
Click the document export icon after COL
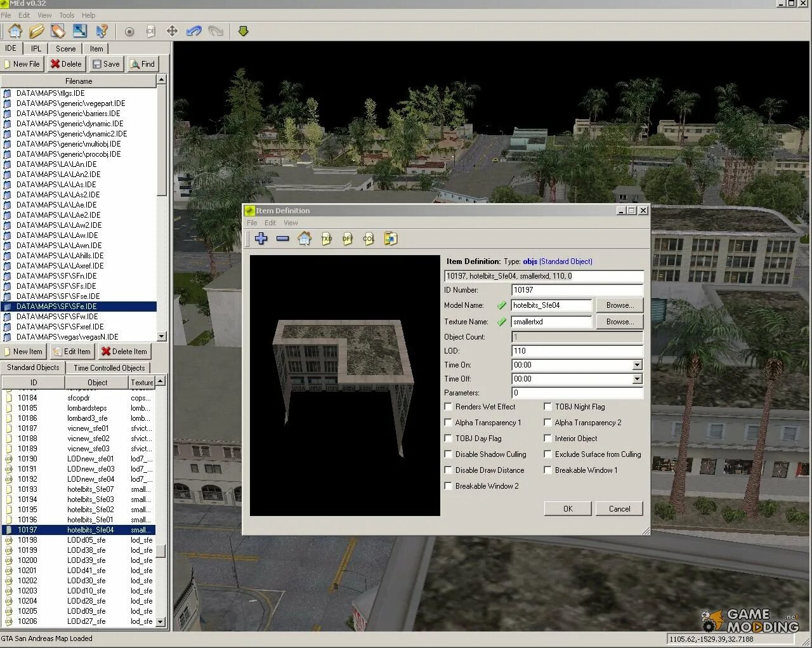click(391, 239)
